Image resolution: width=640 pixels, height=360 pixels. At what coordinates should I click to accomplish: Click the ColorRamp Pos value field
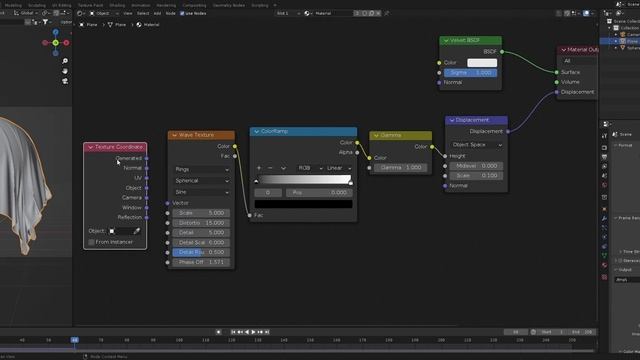click(319, 192)
